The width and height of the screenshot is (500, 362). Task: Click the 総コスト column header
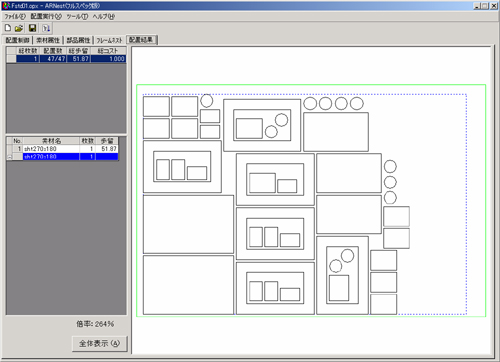click(x=108, y=51)
